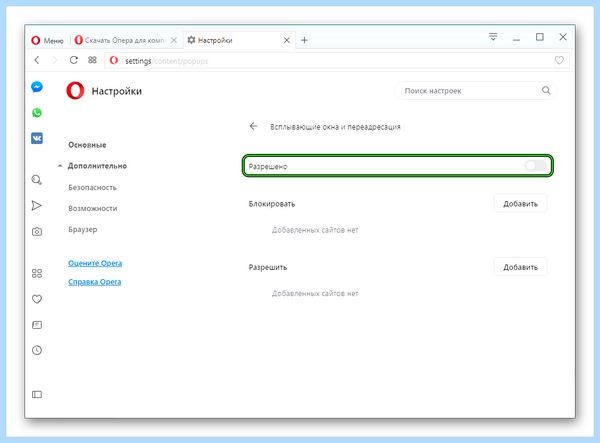Return to the previous settings page with the back arrow
Image resolution: width=600 pixels, height=443 pixels.
[253, 126]
